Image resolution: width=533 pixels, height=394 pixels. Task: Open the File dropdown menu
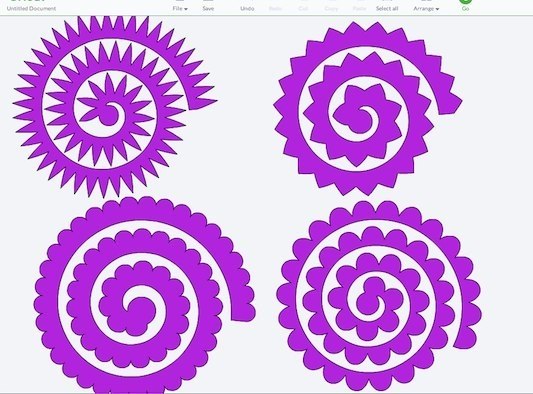coord(180,8)
